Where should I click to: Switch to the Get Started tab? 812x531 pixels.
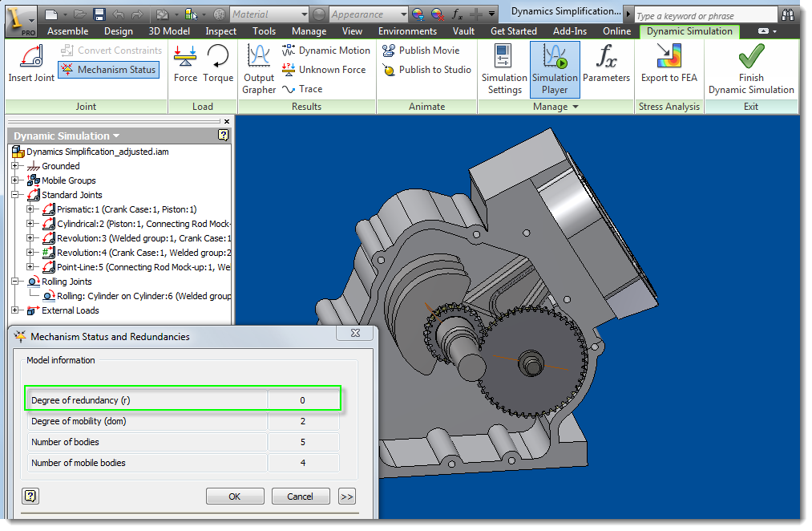point(514,31)
